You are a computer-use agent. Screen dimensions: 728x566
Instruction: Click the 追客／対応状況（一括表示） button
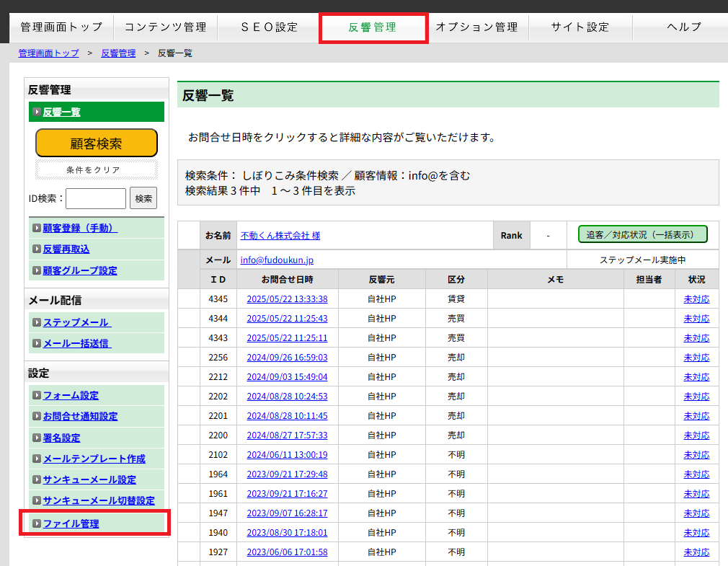pos(642,234)
